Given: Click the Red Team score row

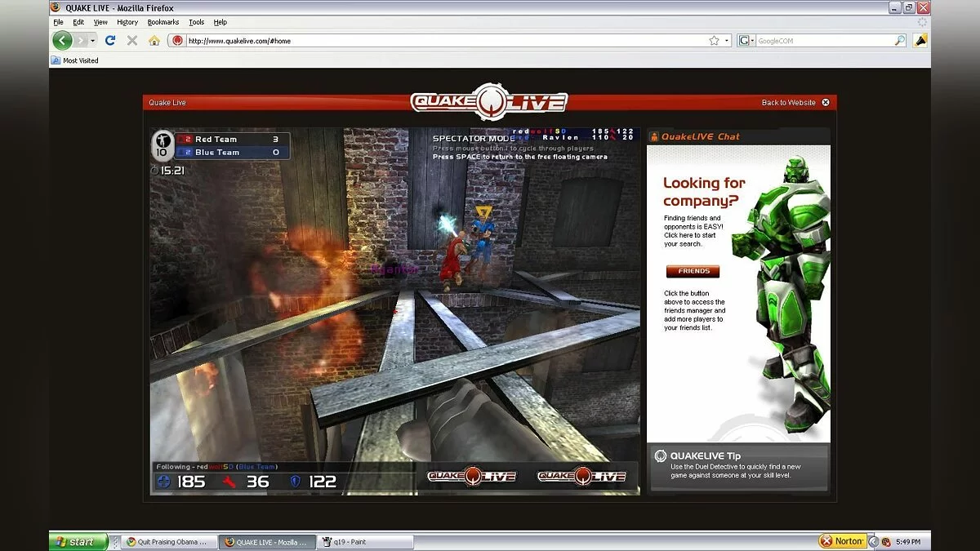Looking at the screenshot, I should [232, 140].
